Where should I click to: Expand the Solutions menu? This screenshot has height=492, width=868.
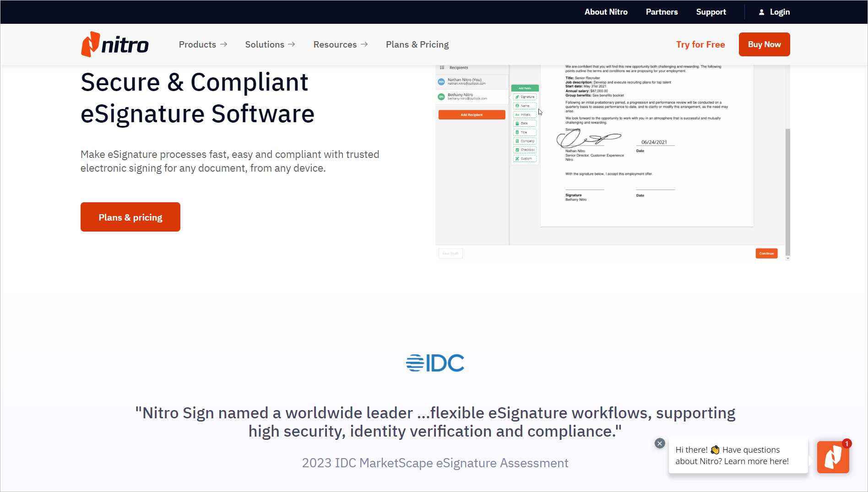(x=270, y=44)
